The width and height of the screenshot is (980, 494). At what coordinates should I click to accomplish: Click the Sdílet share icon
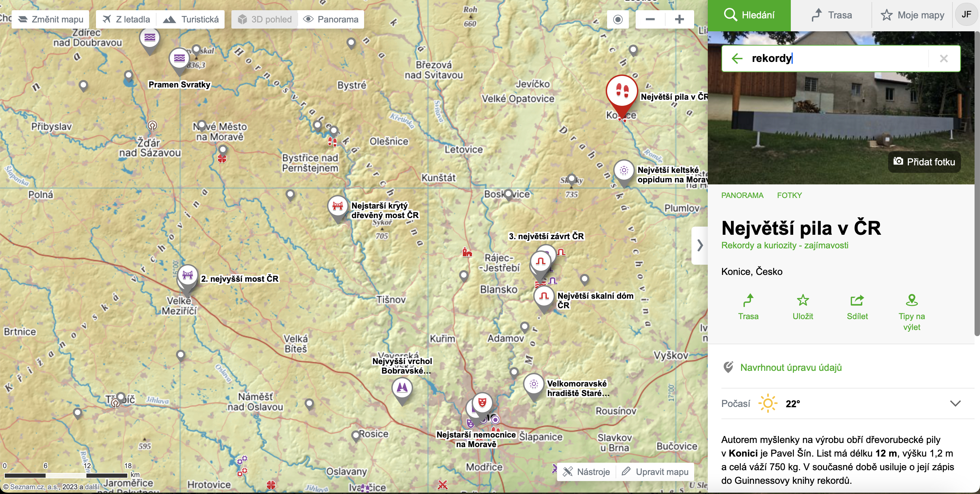coord(857,300)
